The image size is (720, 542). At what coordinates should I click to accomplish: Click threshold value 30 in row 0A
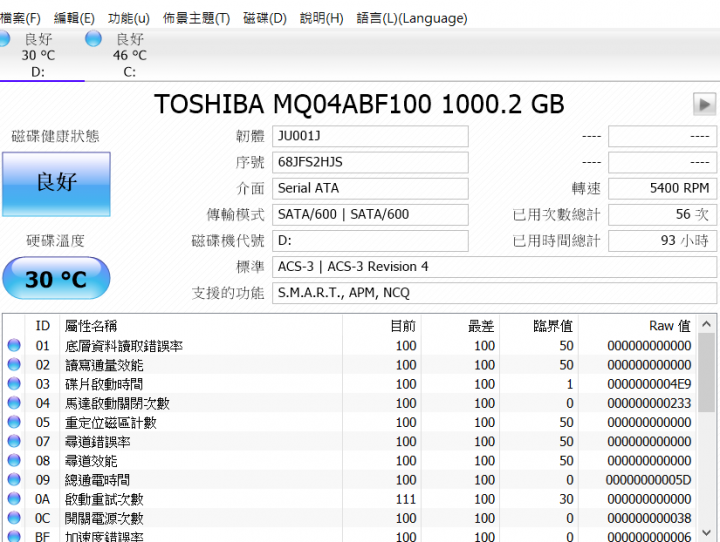(x=567, y=499)
